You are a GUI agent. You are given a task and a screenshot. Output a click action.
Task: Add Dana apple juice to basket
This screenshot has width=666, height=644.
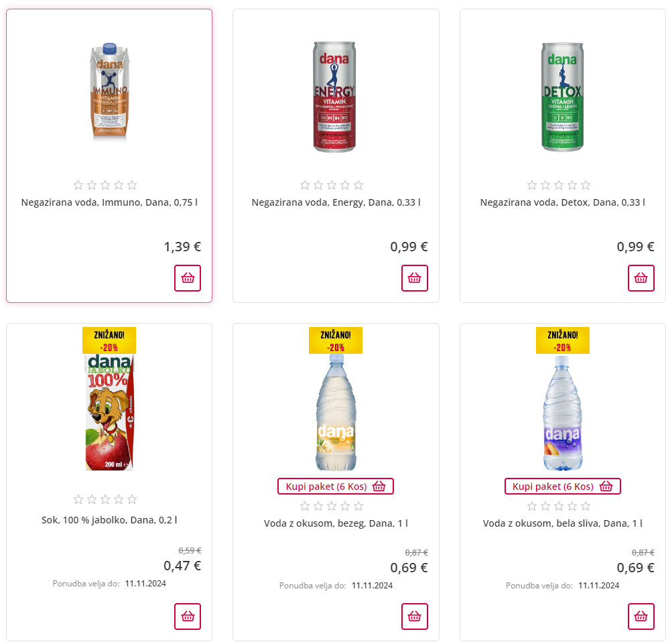(188, 616)
